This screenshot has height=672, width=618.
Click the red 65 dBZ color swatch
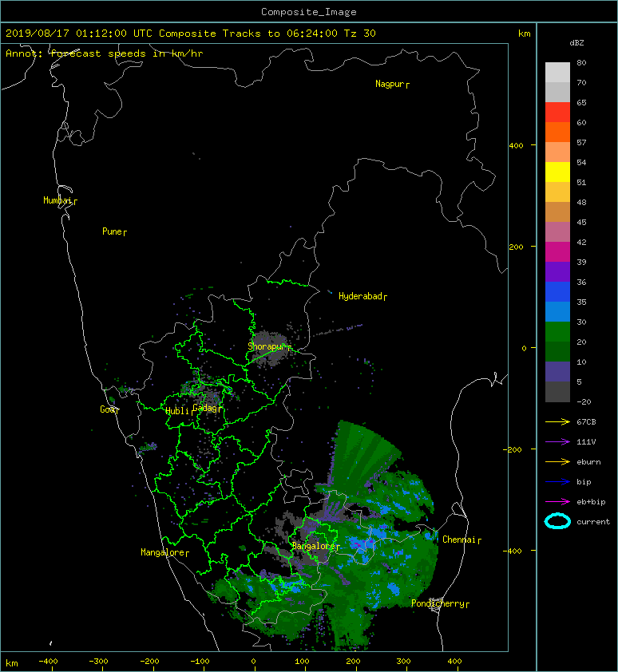557,112
